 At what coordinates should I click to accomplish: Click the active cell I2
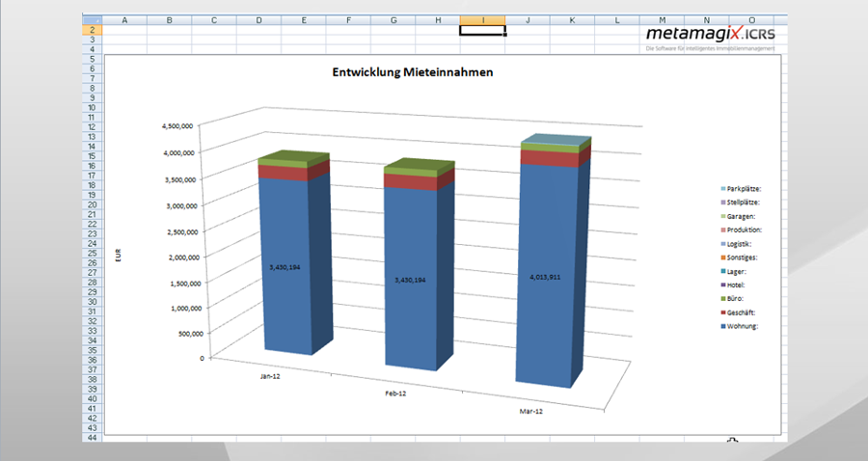click(483, 30)
